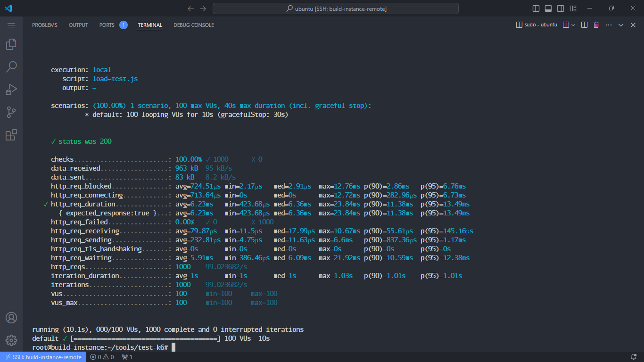644x362 pixels.
Task: Switch to the OUTPUT tab
Action: (78, 25)
